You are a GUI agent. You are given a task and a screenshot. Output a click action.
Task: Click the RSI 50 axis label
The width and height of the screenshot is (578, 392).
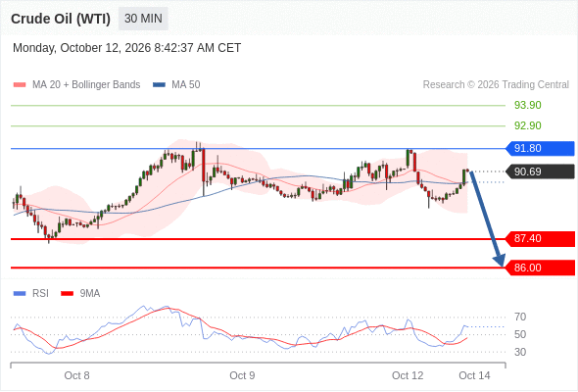520,334
